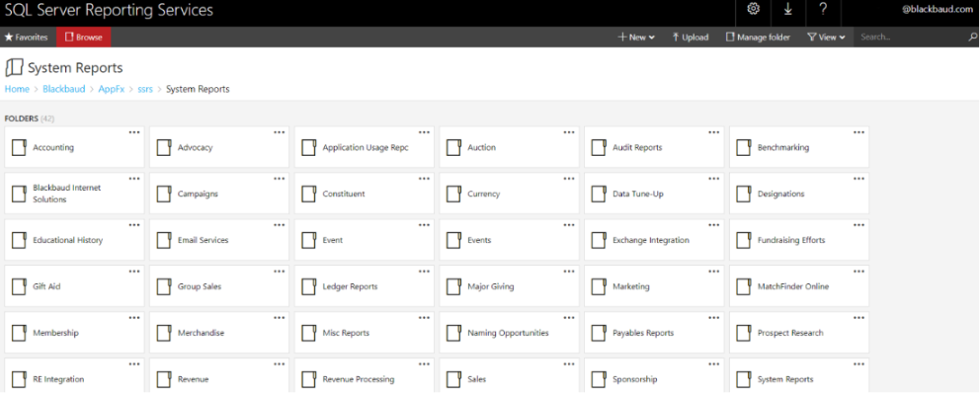Click the Manage folder button
The image size is (980, 394).
coord(758,37)
